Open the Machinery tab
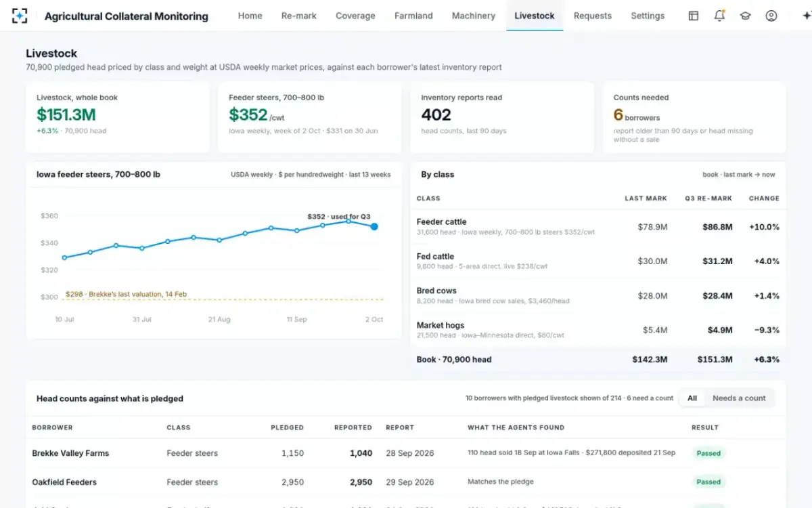This screenshot has width=812, height=508. (x=474, y=16)
